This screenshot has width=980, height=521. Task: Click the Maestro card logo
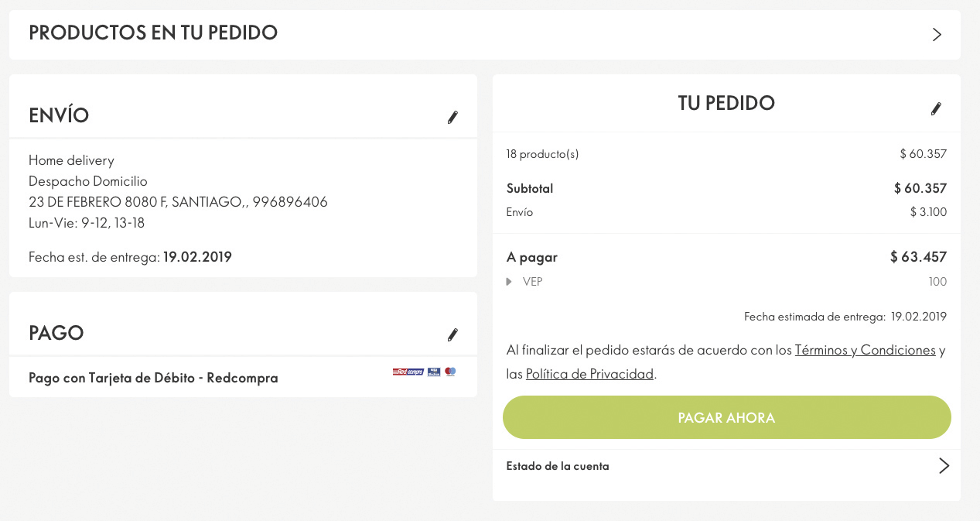point(450,372)
